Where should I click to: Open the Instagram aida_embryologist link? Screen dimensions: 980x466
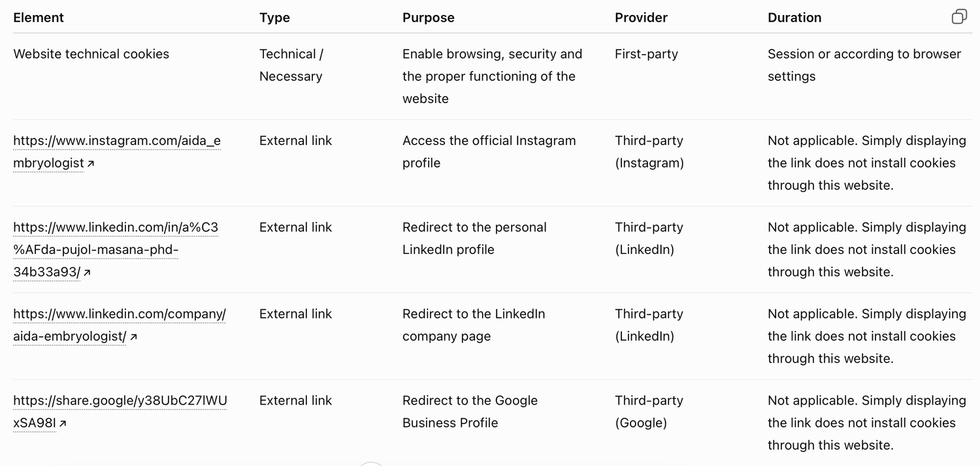pos(117,152)
